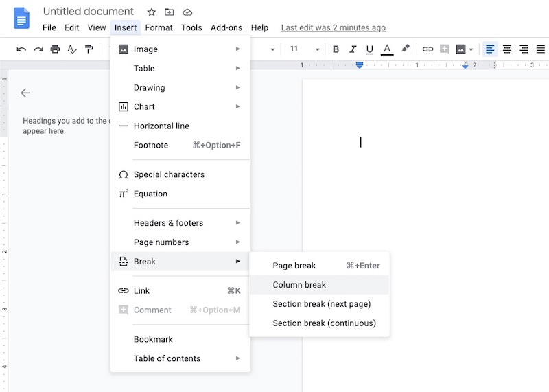Screen dimensions: 549x392
Task: Choose Section break (continuous)
Action: pyautogui.click(x=319, y=323)
